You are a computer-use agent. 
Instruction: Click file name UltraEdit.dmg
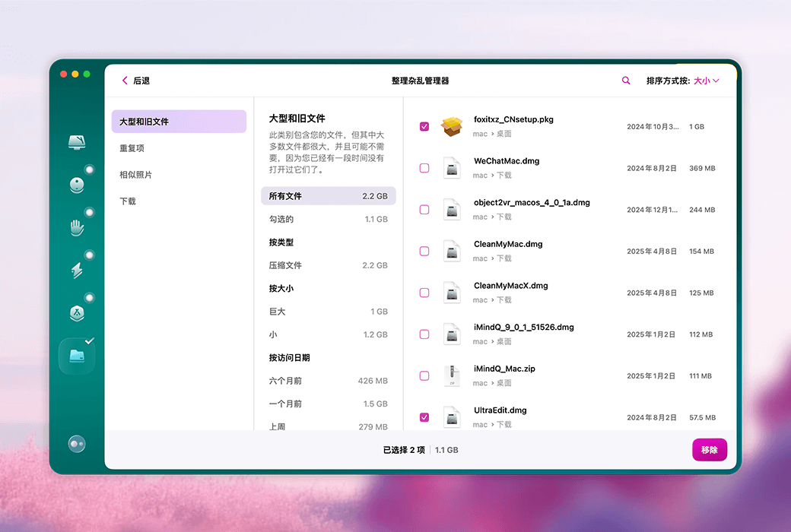(x=500, y=410)
